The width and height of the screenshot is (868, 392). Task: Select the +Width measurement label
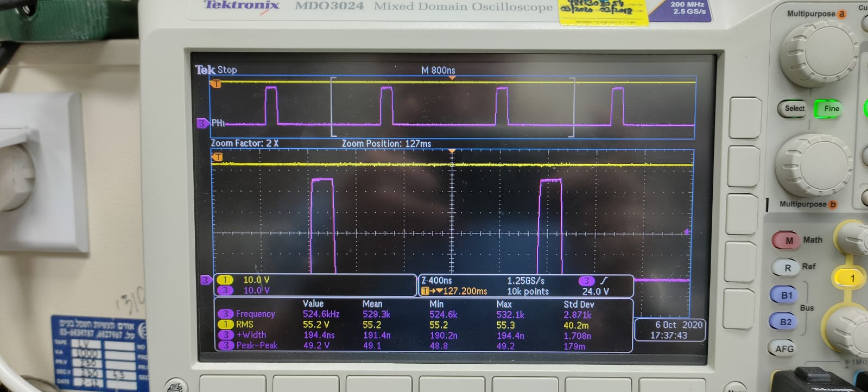click(x=251, y=335)
